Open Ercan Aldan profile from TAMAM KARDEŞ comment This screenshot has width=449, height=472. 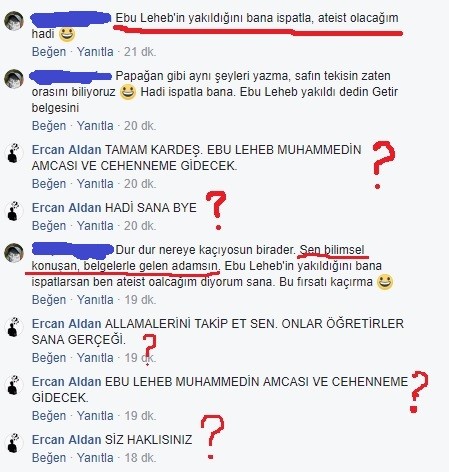point(66,150)
